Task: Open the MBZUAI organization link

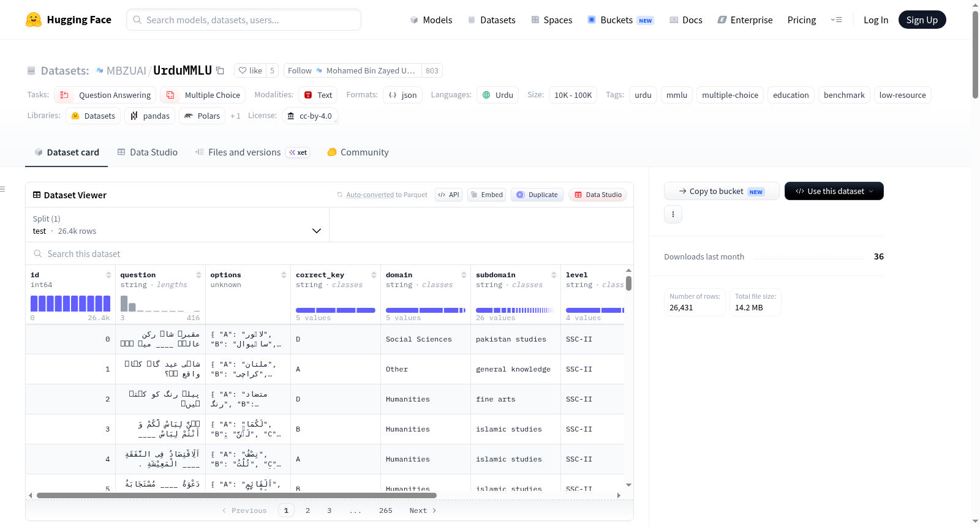Action: coord(126,70)
